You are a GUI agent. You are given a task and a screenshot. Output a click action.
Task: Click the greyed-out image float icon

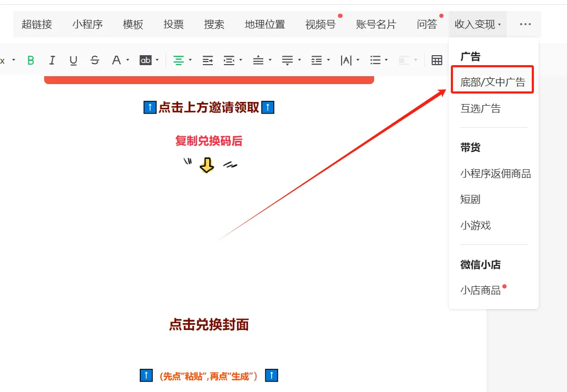pyautogui.click(x=404, y=60)
